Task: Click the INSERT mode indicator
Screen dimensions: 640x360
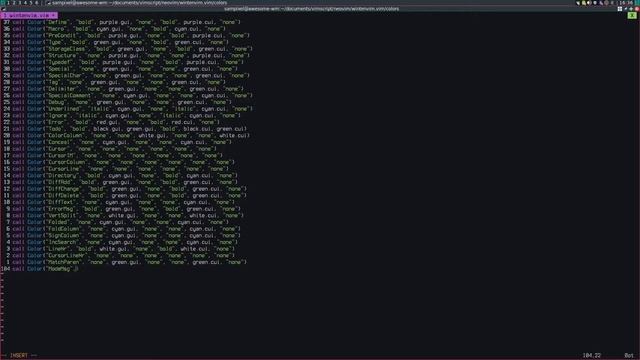Action: (x=19, y=356)
